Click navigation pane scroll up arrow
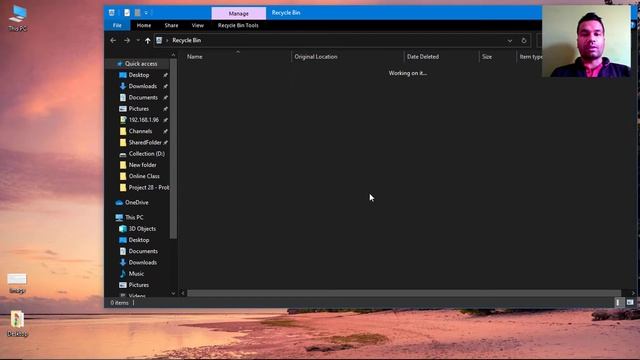 point(173,55)
